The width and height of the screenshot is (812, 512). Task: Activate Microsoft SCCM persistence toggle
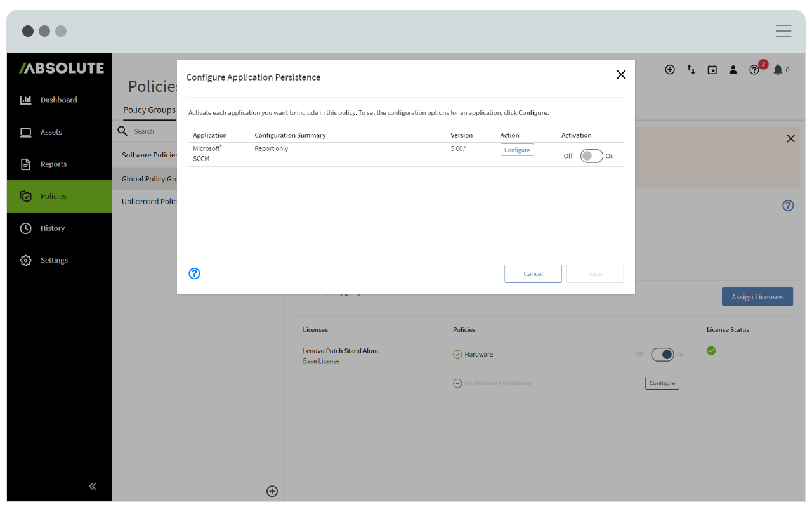pyautogui.click(x=591, y=155)
